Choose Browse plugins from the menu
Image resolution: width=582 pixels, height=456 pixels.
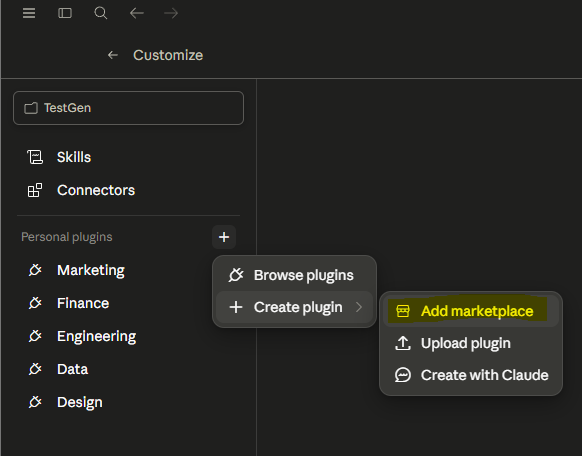(x=294, y=275)
